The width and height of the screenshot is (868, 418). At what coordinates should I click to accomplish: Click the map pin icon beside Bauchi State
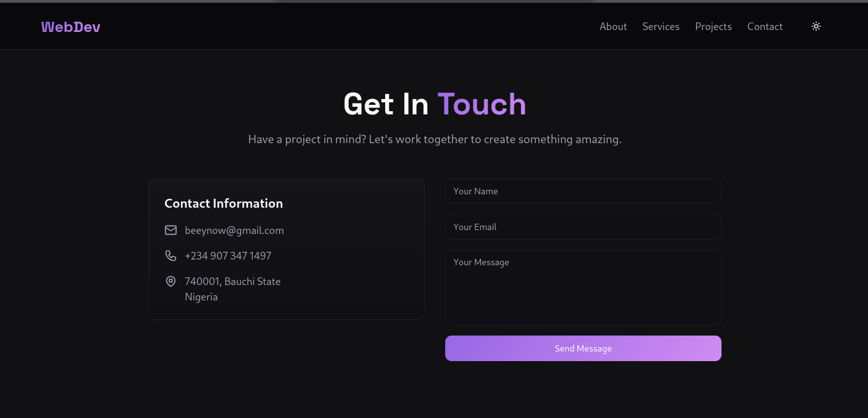point(171,281)
